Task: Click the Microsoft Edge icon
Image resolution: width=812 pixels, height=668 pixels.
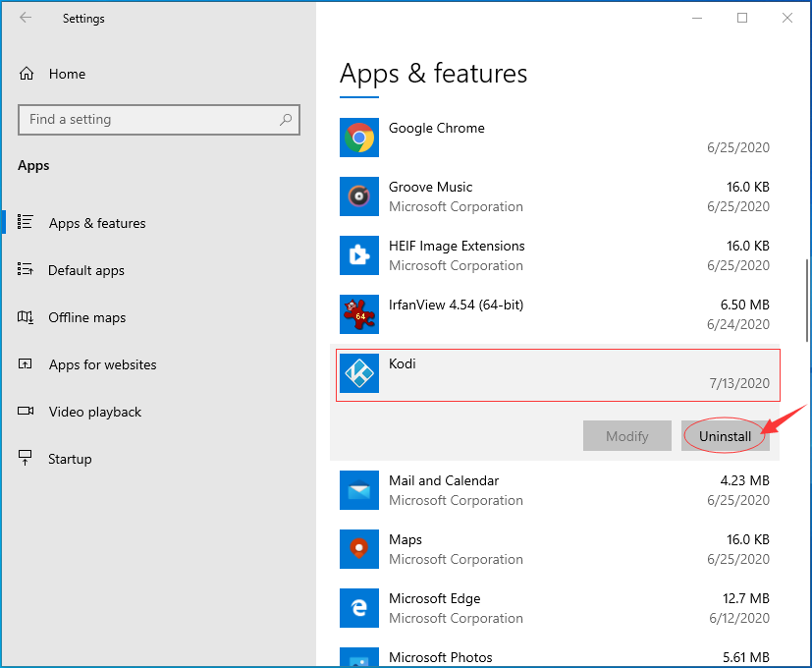Action: [x=359, y=608]
